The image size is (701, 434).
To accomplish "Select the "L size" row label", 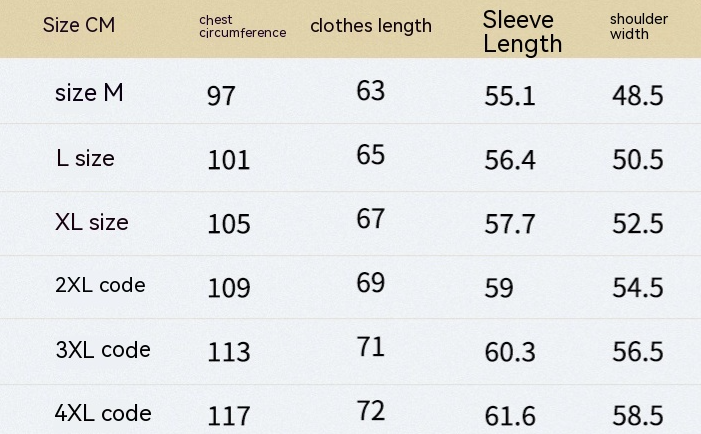I will pyautogui.click(x=85, y=158).
